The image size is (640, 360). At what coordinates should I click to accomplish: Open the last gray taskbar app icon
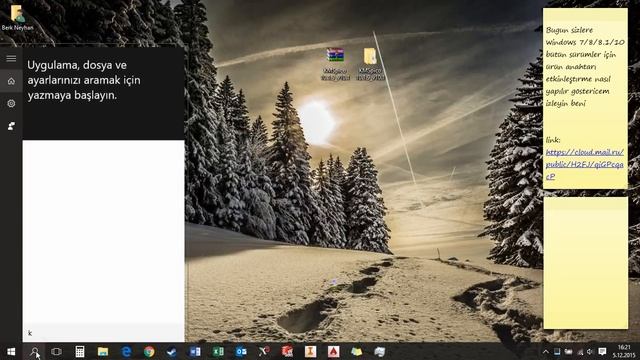[x=380, y=351]
